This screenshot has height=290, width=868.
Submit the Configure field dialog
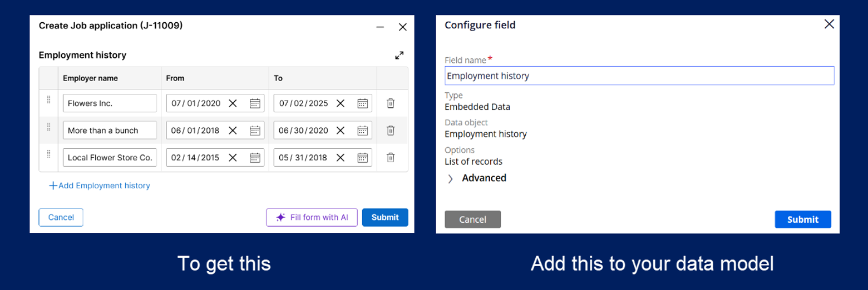(x=802, y=219)
